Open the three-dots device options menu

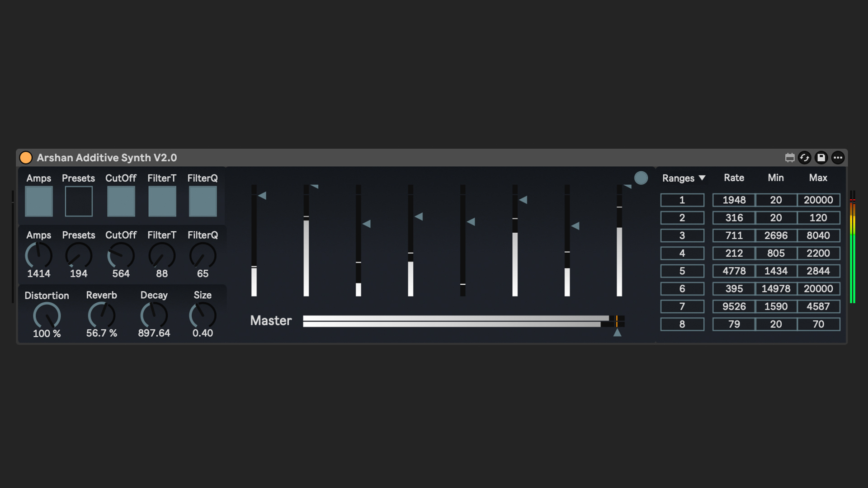(838, 158)
